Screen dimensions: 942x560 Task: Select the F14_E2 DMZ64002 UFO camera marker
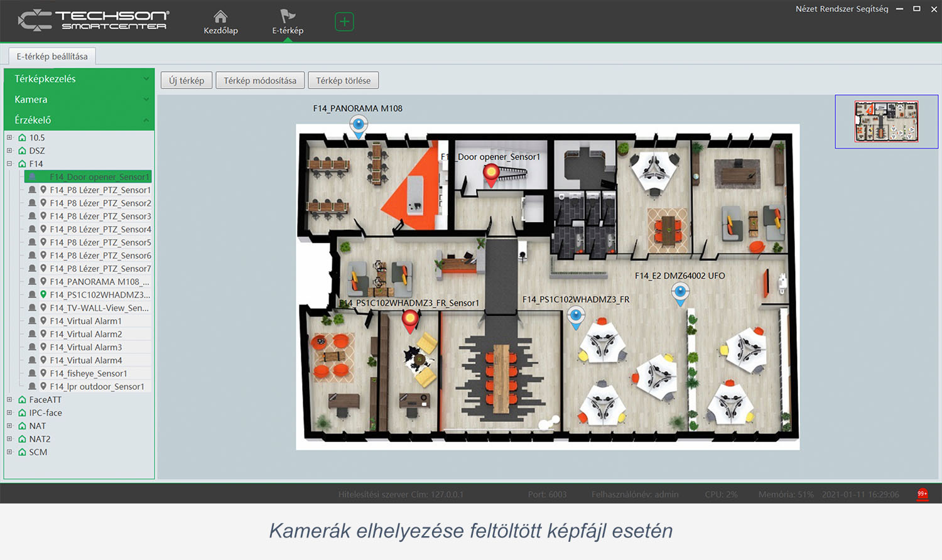pyautogui.click(x=680, y=293)
